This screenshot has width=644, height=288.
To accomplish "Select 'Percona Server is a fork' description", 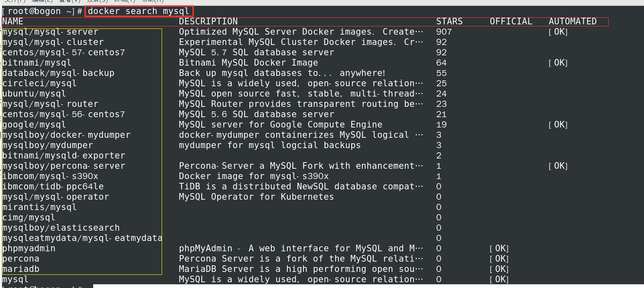I will [301, 259].
